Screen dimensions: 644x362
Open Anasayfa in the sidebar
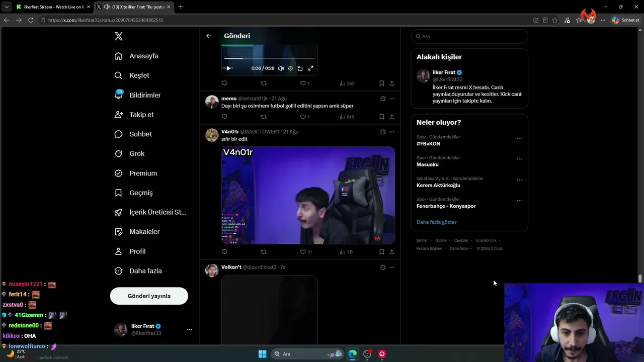tap(137, 56)
